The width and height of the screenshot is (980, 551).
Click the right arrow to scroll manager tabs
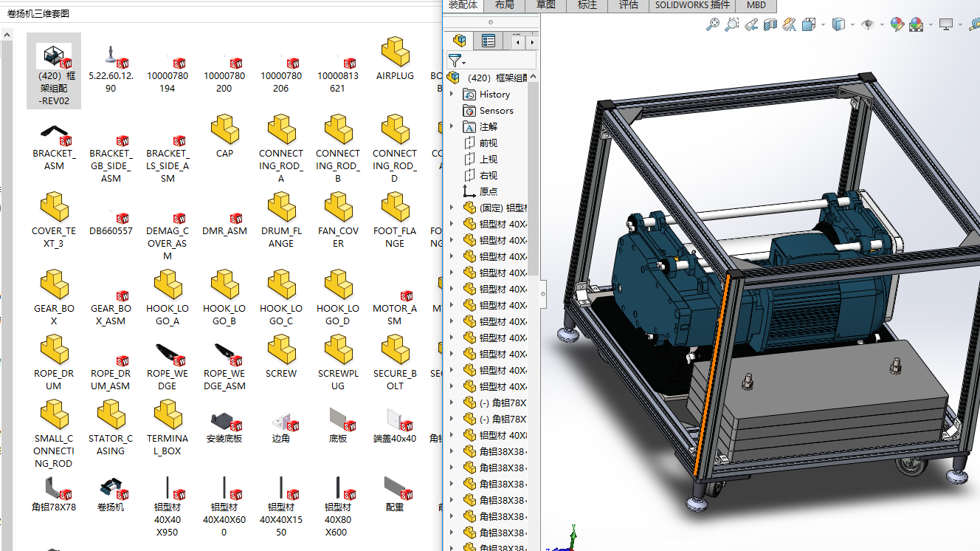[532, 42]
